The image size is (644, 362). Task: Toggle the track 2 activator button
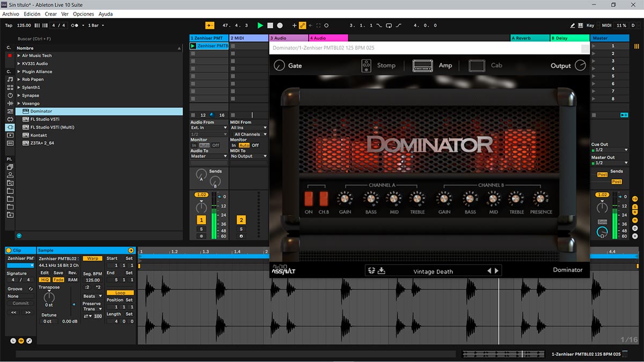(x=241, y=220)
